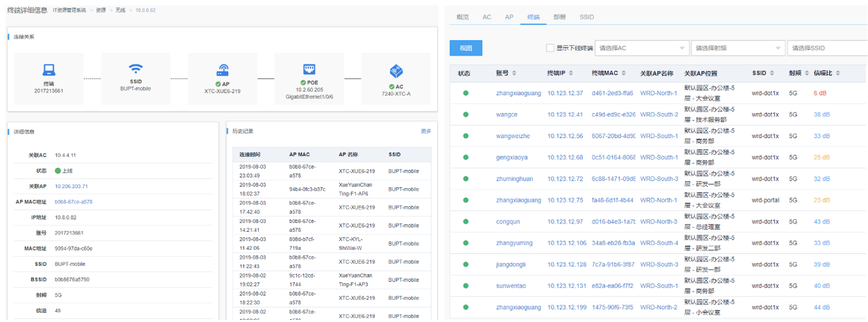Open terminal IP link 10.123.12.56
This screenshot has height=322, width=868.
565,136
